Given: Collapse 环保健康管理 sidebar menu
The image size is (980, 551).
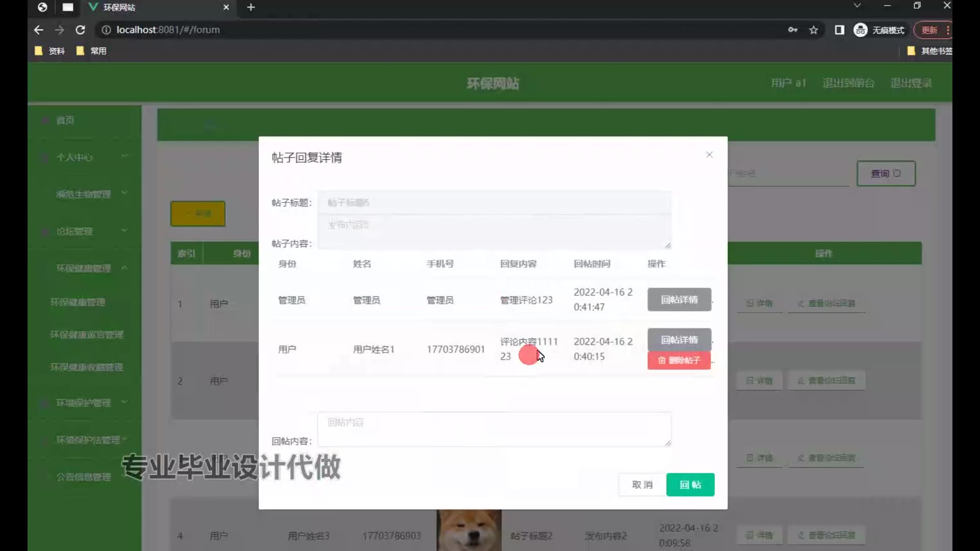Looking at the screenshot, I should 85,268.
